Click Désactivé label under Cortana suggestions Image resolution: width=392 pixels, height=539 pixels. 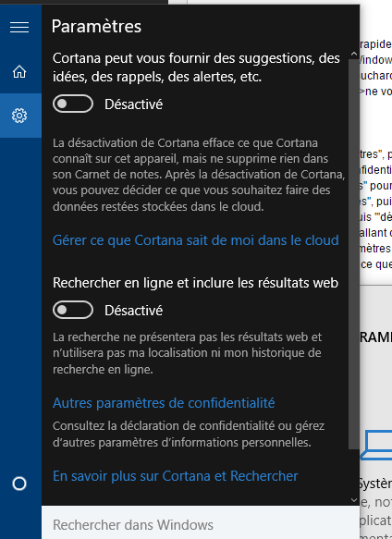click(133, 104)
